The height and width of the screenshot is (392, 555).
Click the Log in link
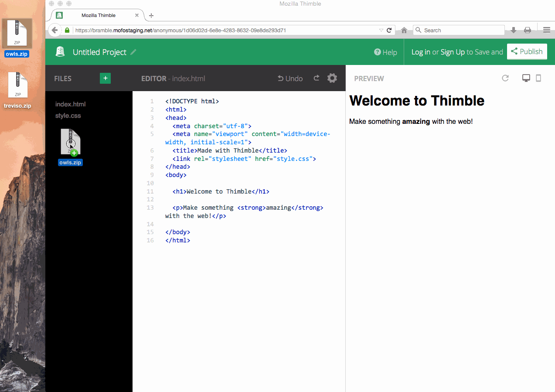coord(421,52)
